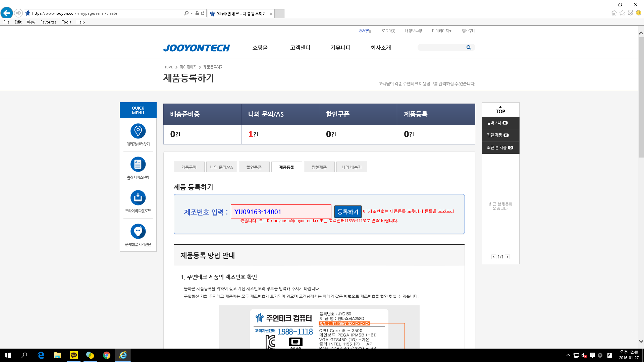644x362 pixels.
Task: Click the HOME breadcrumb link
Action: click(x=168, y=67)
